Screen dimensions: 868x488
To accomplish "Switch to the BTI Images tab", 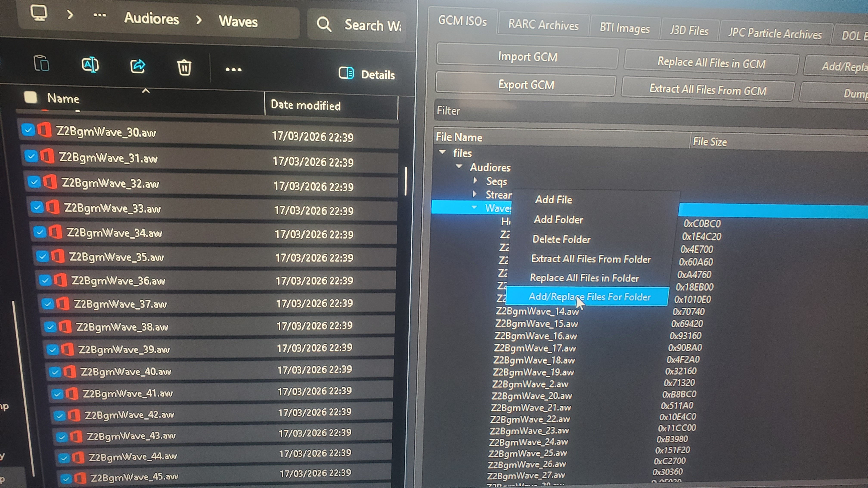I will 624,28.
